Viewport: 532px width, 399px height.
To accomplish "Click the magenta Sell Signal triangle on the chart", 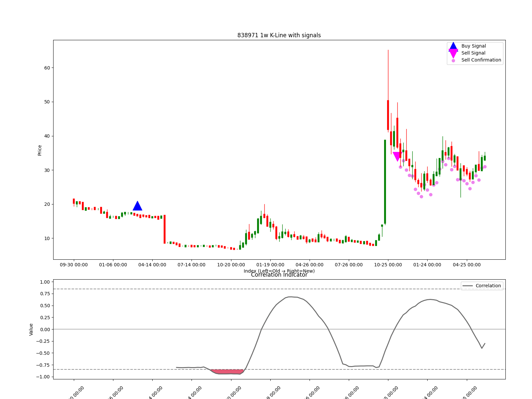I will pos(397,157).
